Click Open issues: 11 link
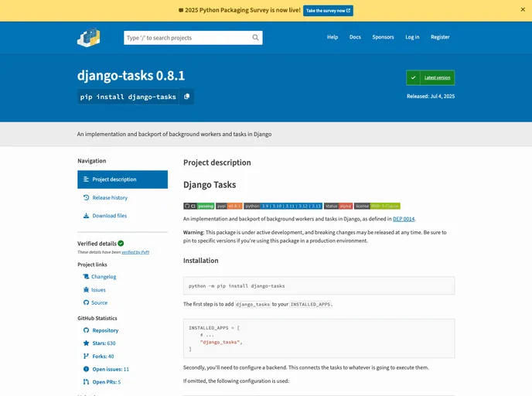The image size is (532, 396). click(x=111, y=369)
